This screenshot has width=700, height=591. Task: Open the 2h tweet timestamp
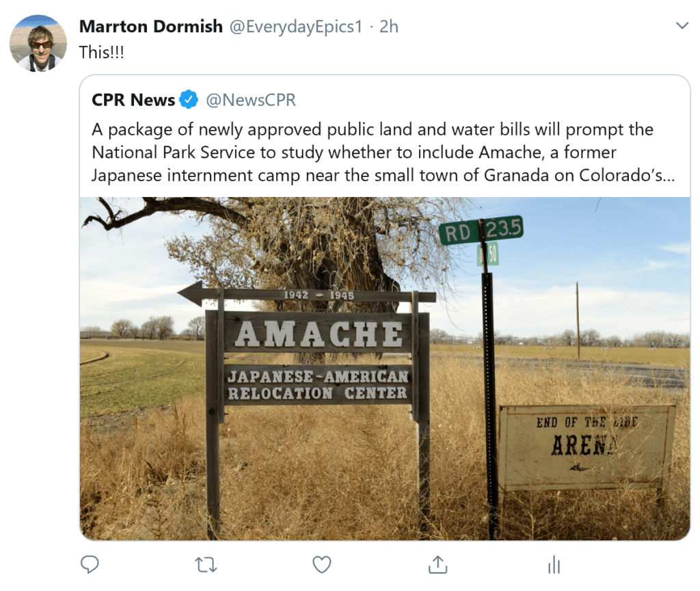tap(389, 27)
